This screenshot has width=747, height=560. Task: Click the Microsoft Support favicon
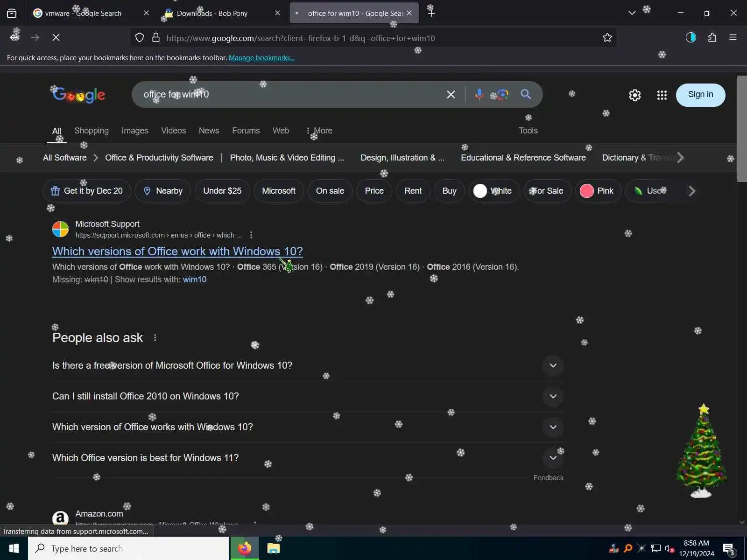click(x=60, y=229)
